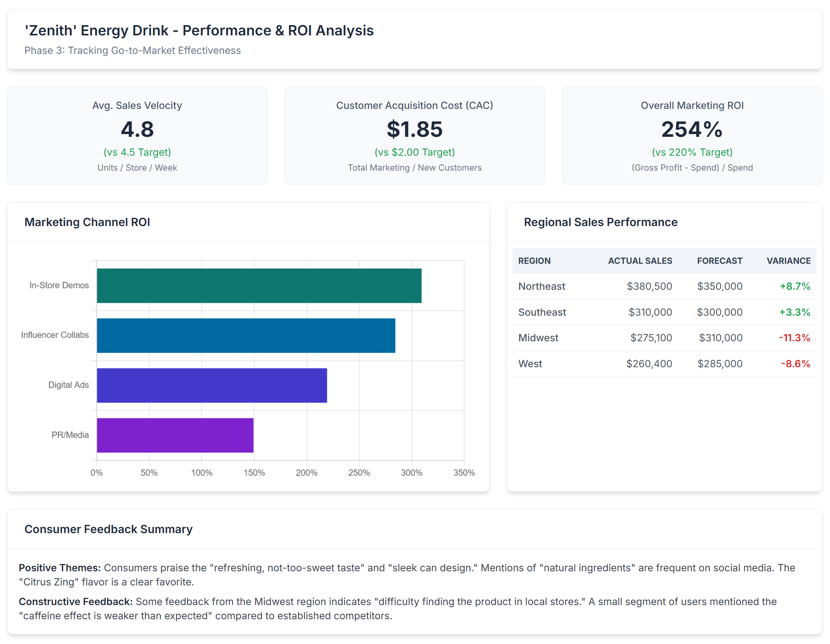Click the Influencer Collabs axis label
The width and height of the screenshot is (830, 644).
(55, 335)
